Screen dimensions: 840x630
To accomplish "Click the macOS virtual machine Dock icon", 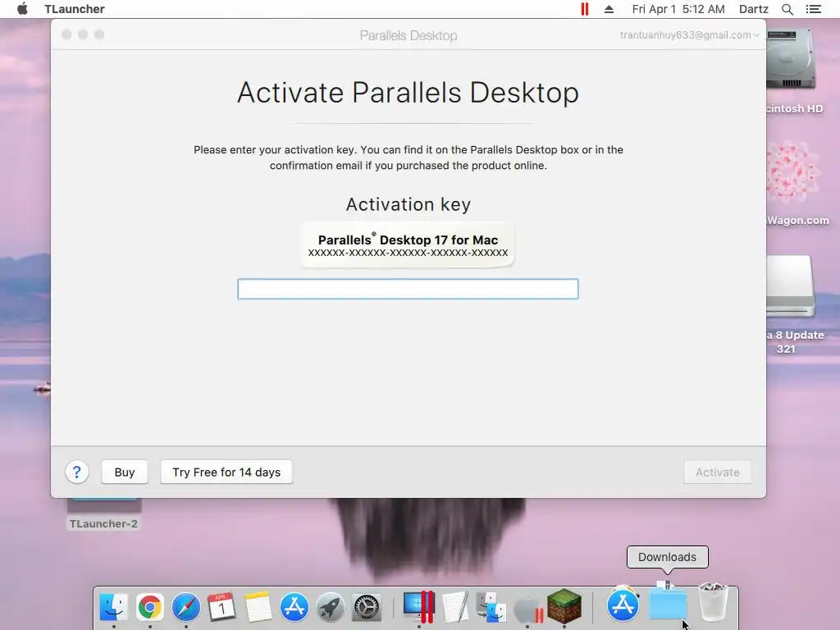I will tap(527, 608).
